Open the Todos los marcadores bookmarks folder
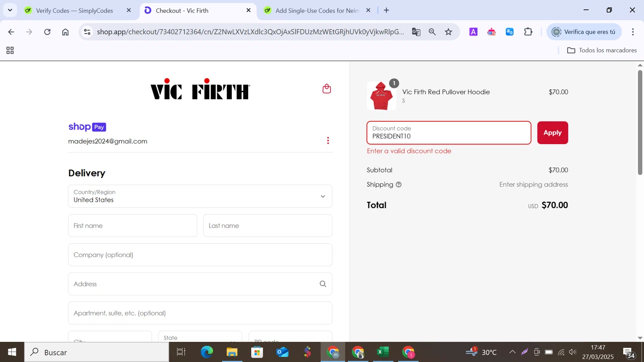644x362 pixels. (602, 50)
